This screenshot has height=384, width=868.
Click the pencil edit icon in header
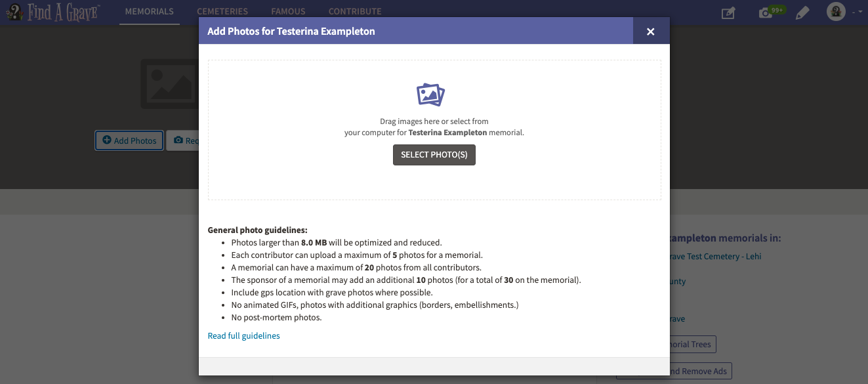(x=802, y=12)
